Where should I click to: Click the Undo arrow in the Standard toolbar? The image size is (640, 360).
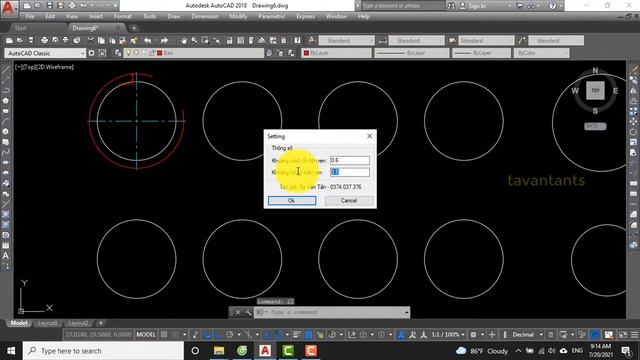tap(148, 40)
